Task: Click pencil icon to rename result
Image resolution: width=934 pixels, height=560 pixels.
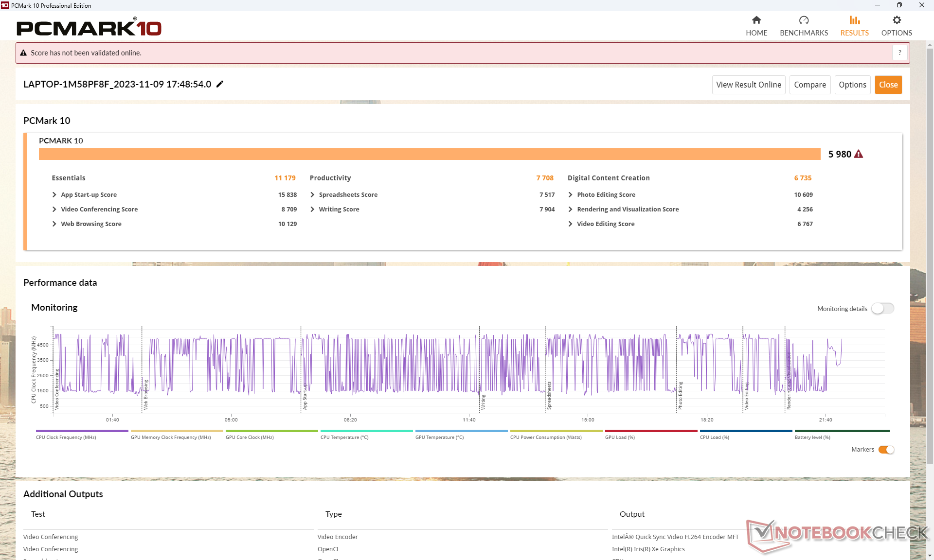Action: [220, 84]
